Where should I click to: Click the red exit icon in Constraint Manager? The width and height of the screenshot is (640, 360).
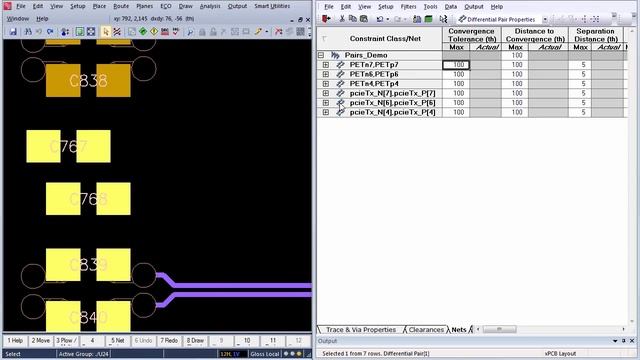326,19
